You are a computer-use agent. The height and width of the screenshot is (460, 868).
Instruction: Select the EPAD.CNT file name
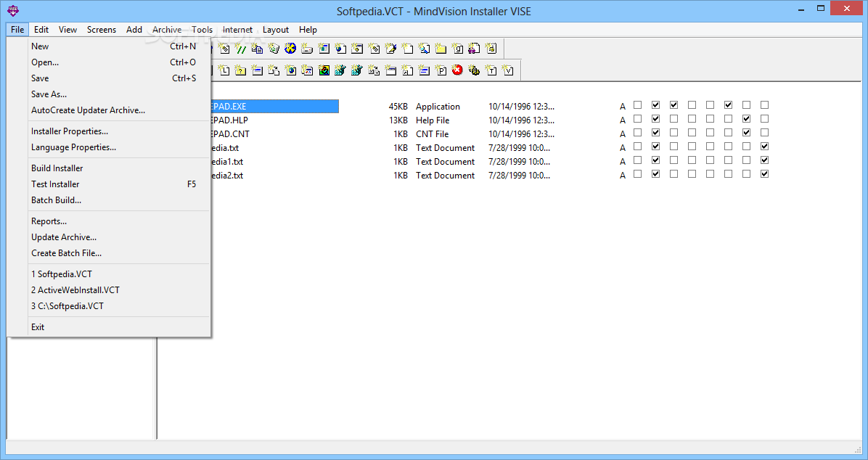tap(230, 134)
